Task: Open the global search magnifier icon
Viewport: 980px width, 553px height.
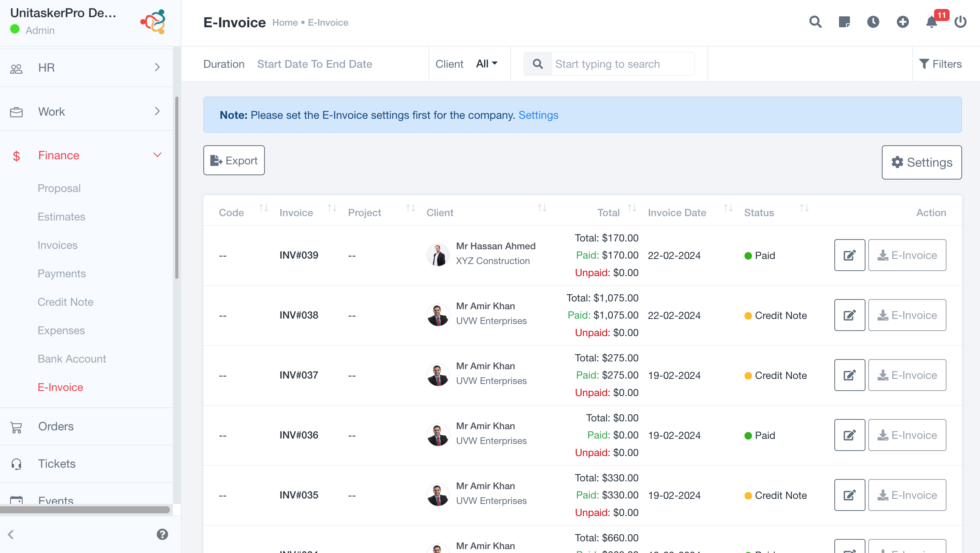Action: pos(815,22)
